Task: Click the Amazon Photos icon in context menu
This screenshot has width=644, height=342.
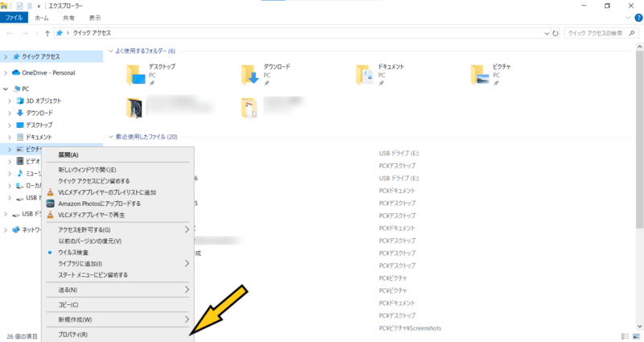Action: pos(50,204)
